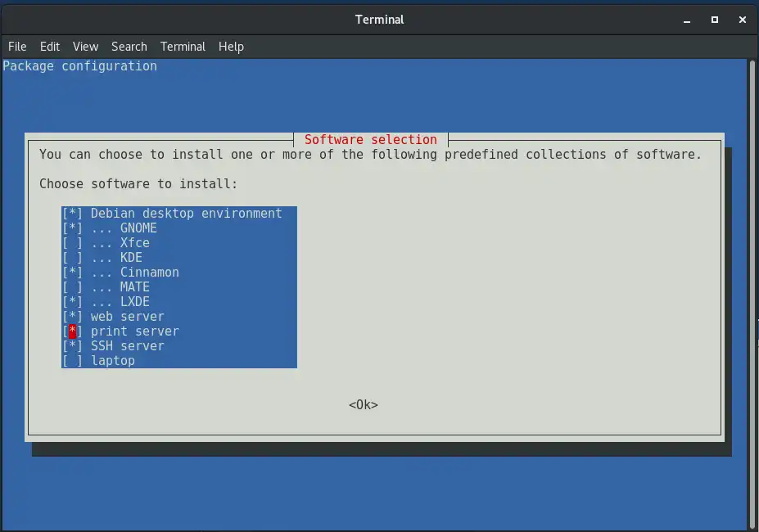The height and width of the screenshot is (532, 759).
Task: Open the Search menu
Action: click(129, 47)
